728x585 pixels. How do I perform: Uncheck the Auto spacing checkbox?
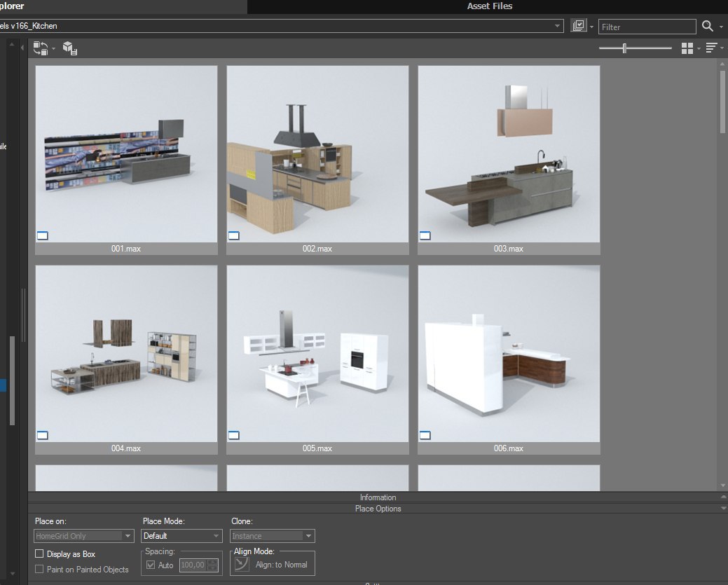click(x=151, y=565)
